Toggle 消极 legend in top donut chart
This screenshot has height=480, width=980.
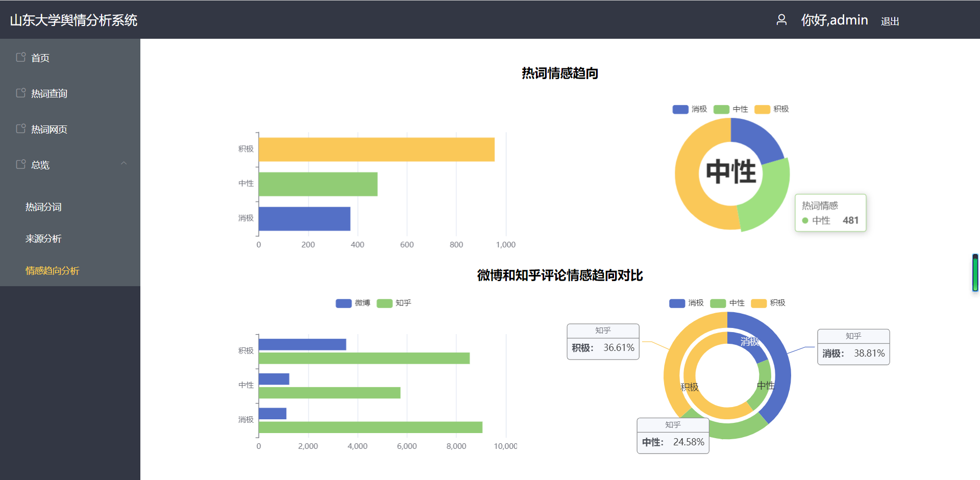[690, 109]
